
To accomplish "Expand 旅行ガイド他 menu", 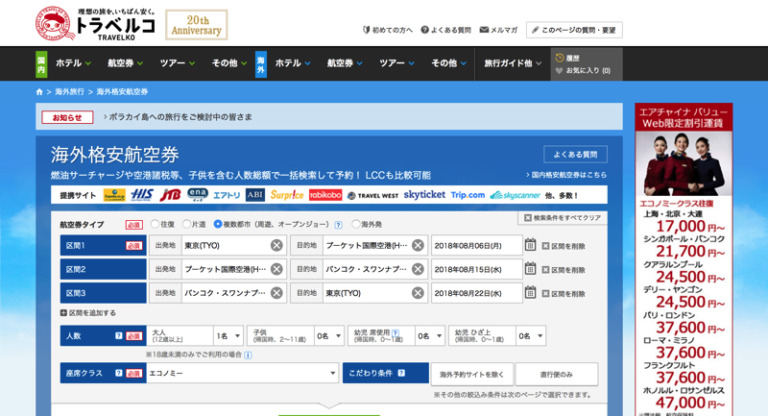I will 513,63.
